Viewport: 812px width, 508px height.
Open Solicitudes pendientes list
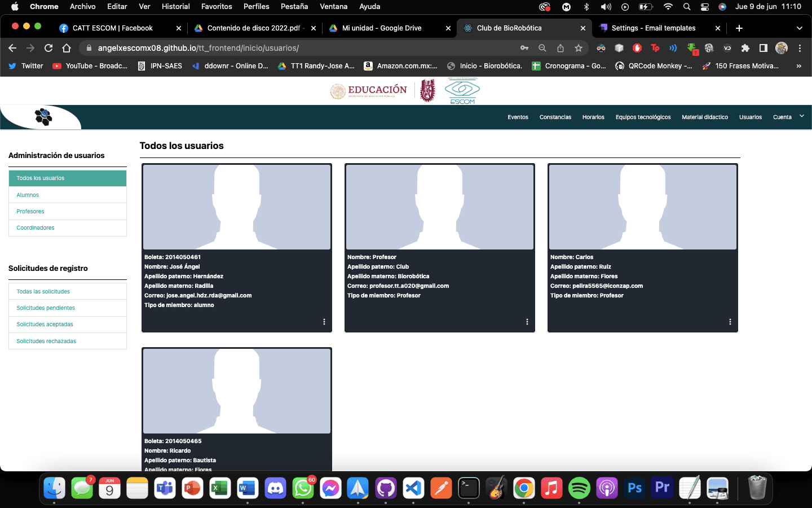pos(68,308)
